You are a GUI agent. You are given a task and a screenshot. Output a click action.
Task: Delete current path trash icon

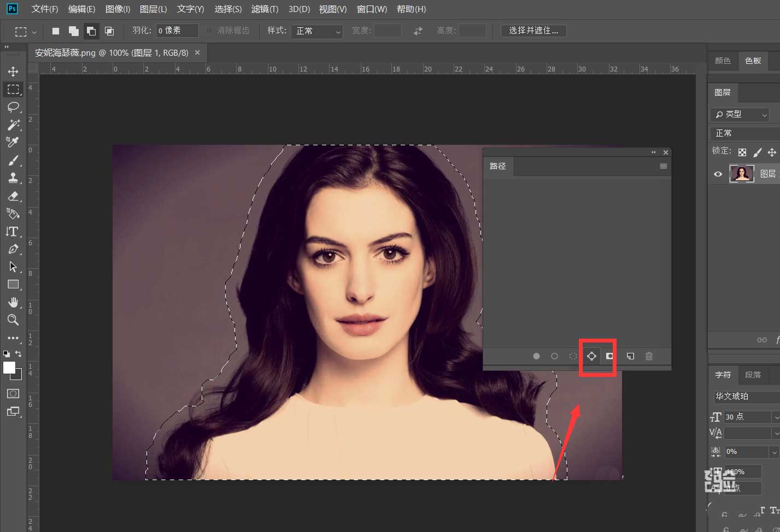tap(649, 356)
